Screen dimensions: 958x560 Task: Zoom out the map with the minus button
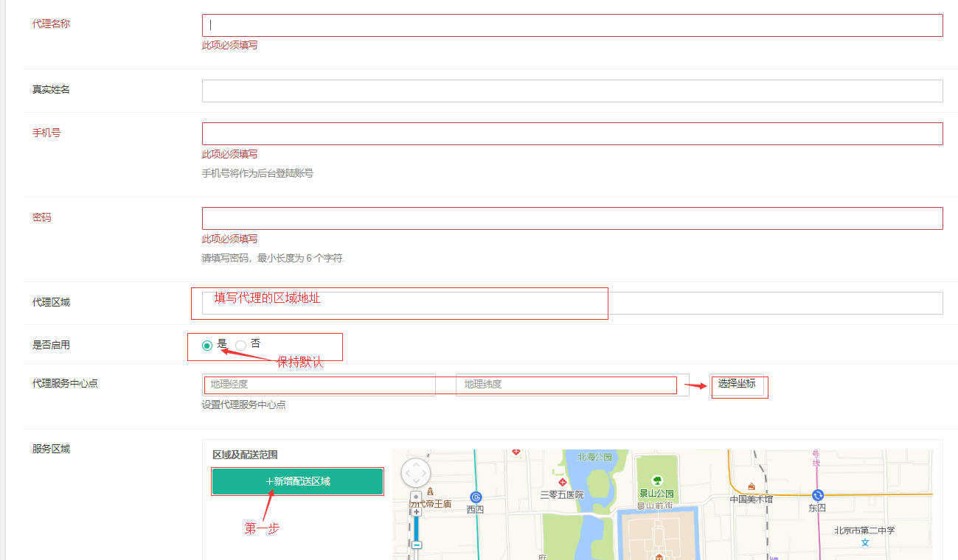click(416, 545)
